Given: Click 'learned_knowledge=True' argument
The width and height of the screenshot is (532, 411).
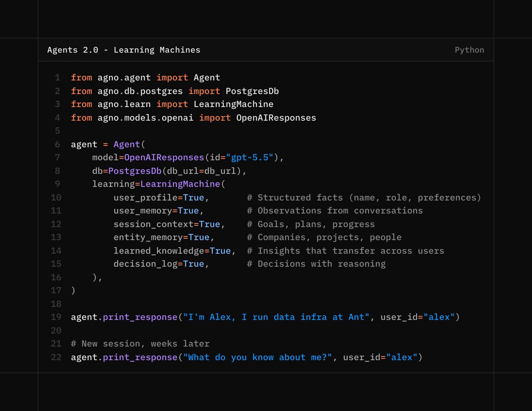Looking at the screenshot, I should (x=172, y=251).
